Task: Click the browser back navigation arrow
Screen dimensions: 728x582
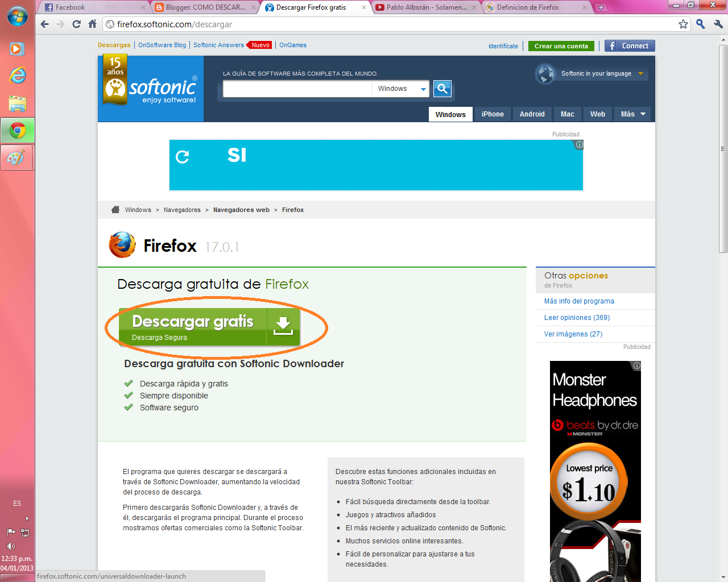Action: [44, 24]
